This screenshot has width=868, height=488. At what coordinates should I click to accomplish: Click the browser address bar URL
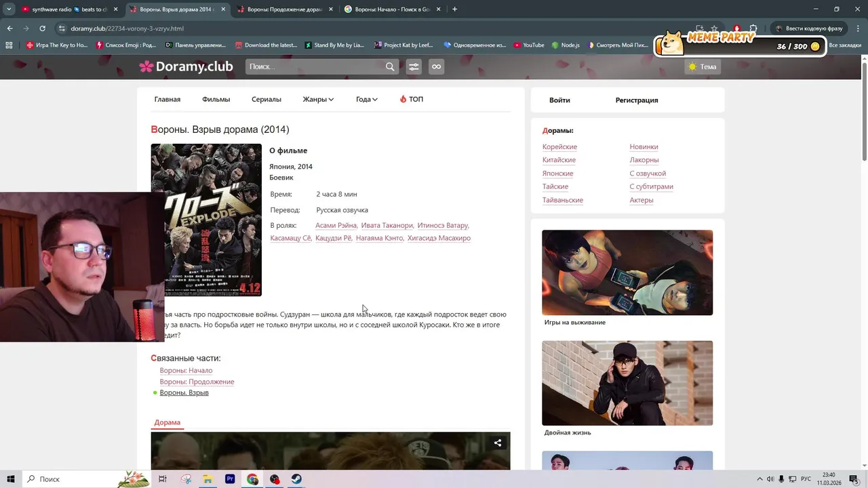tap(127, 28)
